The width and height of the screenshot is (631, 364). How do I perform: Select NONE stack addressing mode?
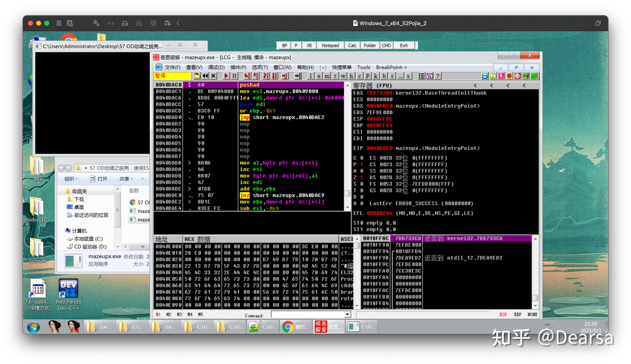tap(532, 314)
